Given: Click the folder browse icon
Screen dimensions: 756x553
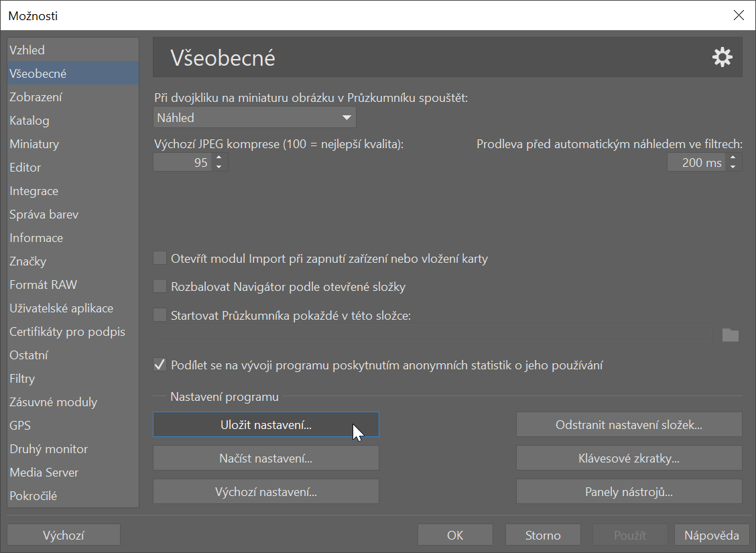Looking at the screenshot, I should pos(730,334).
